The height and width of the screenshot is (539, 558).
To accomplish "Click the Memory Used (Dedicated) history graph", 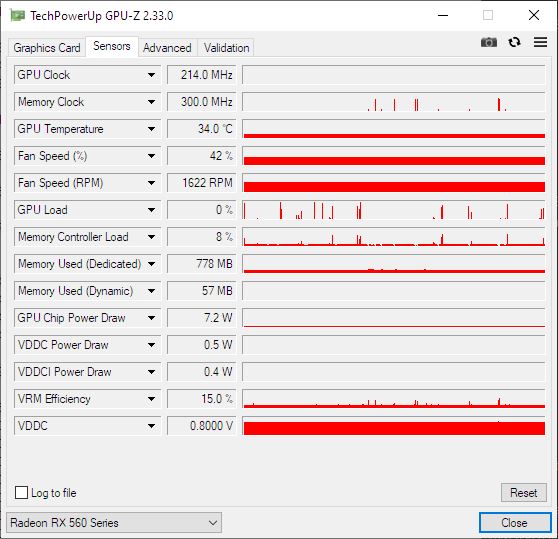I will pyautogui.click(x=394, y=264).
